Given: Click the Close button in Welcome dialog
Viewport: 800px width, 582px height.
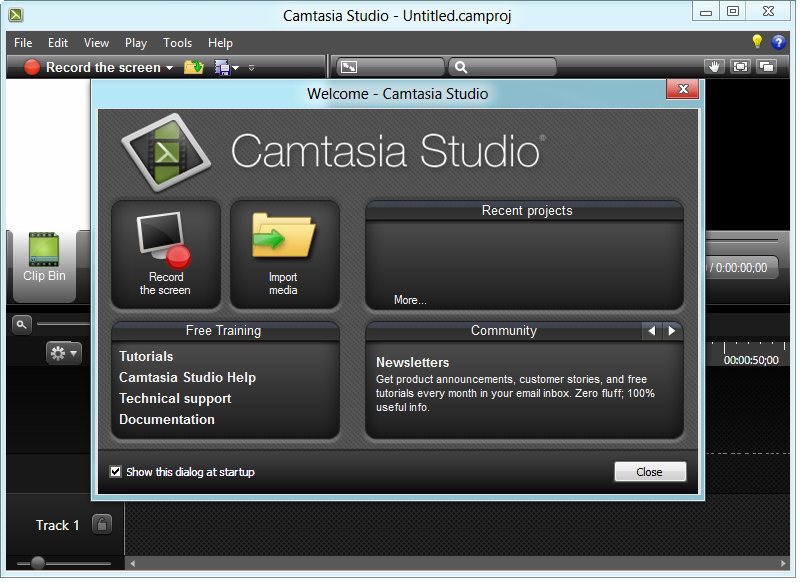Looking at the screenshot, I should coord(649,472).
